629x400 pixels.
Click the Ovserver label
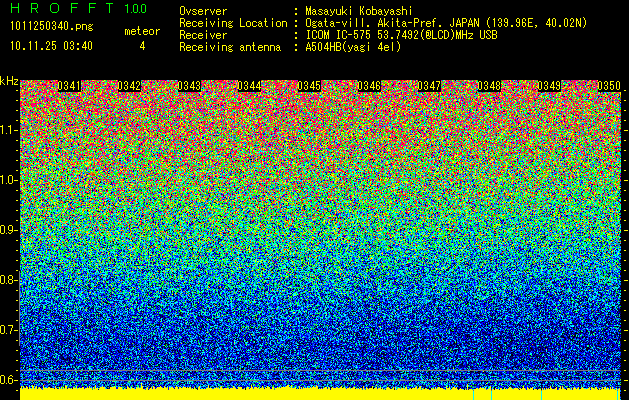pyautogui.click(x=203, y=11)
